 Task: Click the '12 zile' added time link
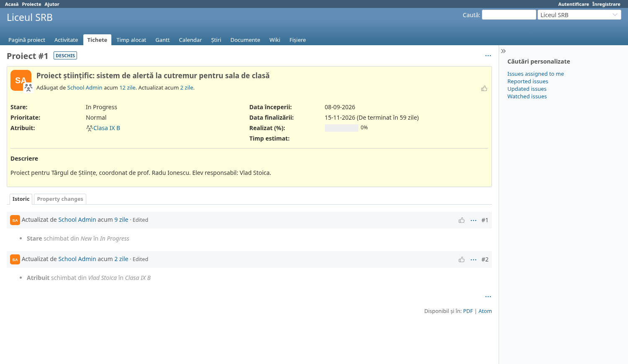(x=127, y=88)
